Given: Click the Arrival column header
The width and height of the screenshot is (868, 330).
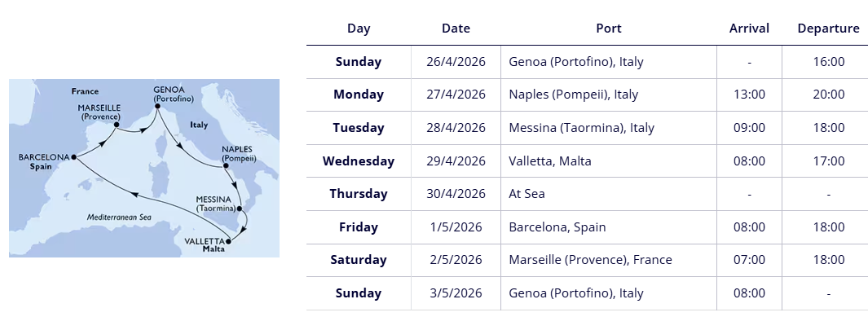Looking at the screenshot, I should [x=749, y=29].
